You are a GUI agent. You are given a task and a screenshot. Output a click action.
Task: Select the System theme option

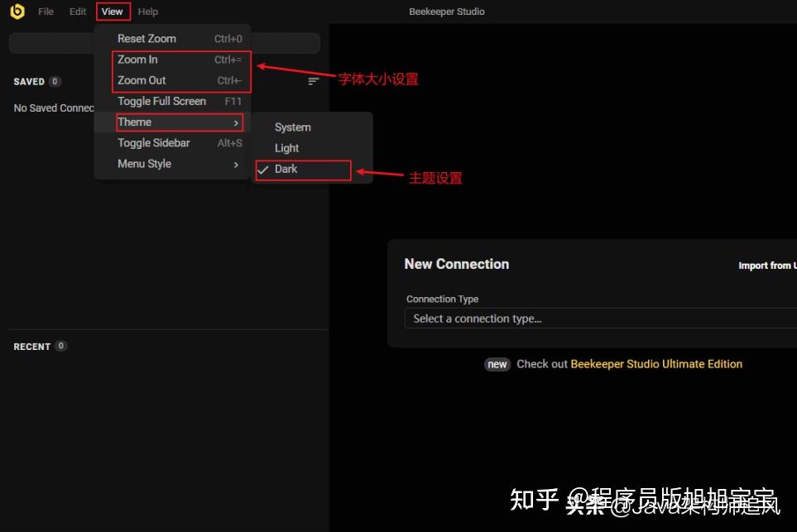pyautogui.click(x=312, y=127)
